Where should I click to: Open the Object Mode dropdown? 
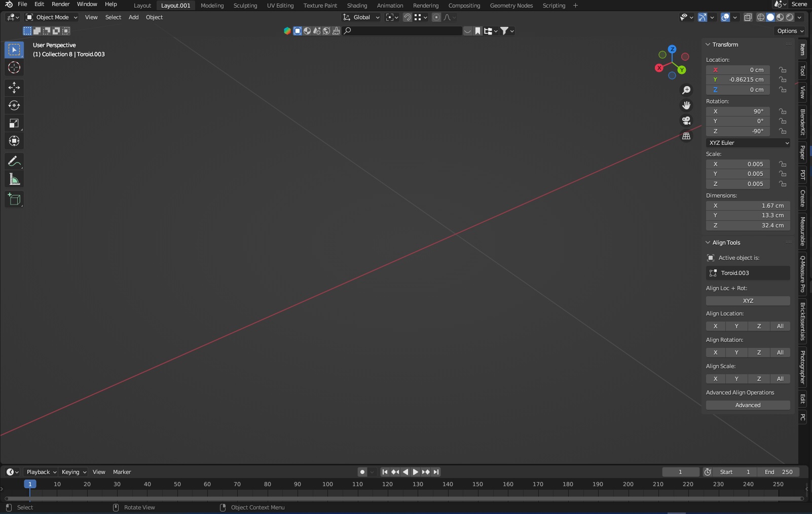coord(52,17)
